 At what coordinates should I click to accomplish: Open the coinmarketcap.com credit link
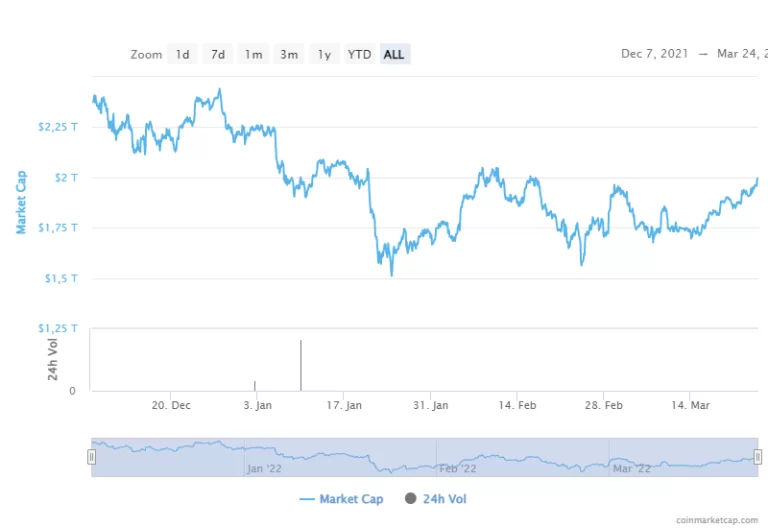click(718, 520)
